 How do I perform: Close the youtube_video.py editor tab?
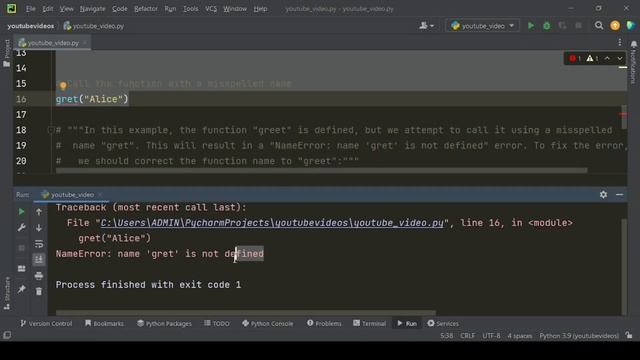coord(85,43)
